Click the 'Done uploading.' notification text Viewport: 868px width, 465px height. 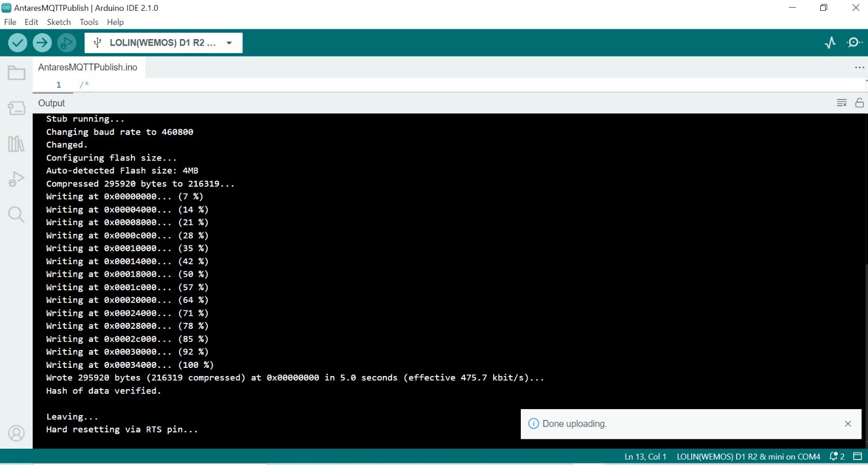point(575,424)
